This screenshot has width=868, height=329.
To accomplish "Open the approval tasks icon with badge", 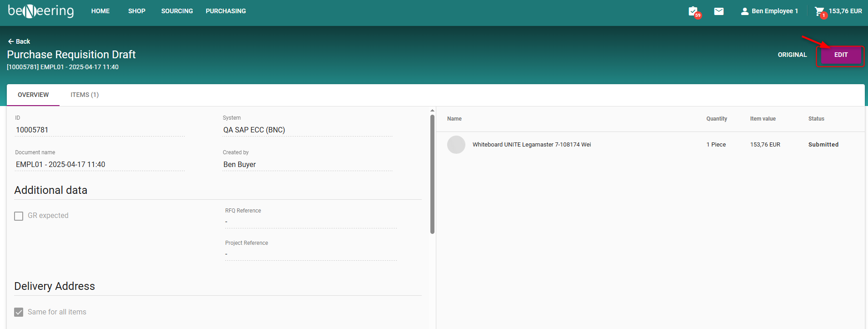I will [x=693, y=11].
